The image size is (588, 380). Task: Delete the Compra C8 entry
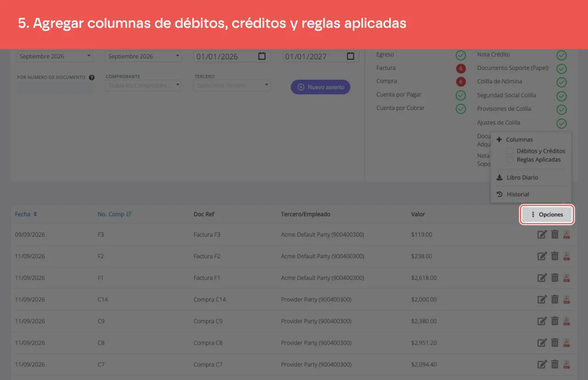[555, 342]
